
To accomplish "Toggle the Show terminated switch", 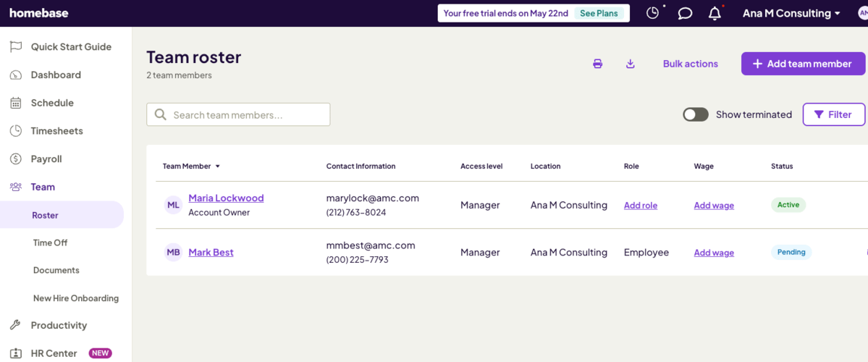I will (696, 114).
